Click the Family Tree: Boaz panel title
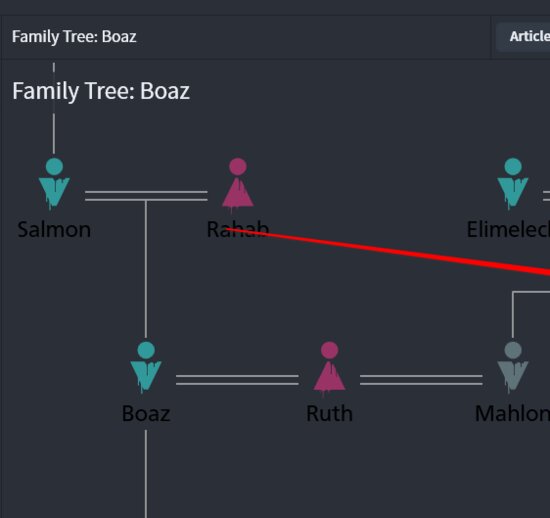Screen dimensions: 550x518 point(74,37)
